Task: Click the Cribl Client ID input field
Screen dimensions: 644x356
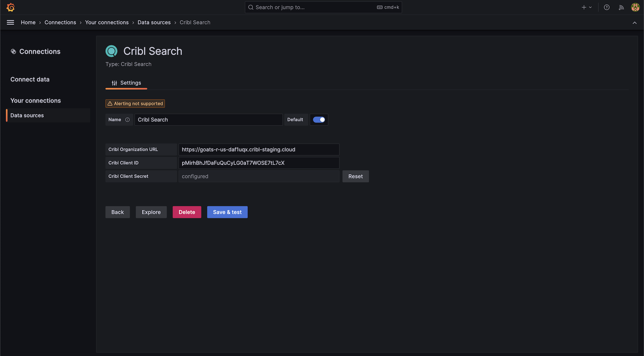Action: 259,163
